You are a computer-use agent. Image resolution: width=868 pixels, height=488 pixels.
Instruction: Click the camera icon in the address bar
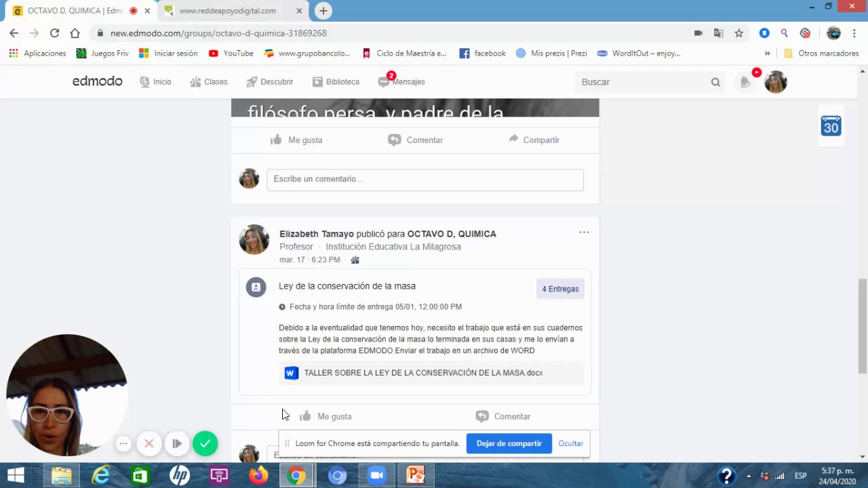click(x=698, y=33)
